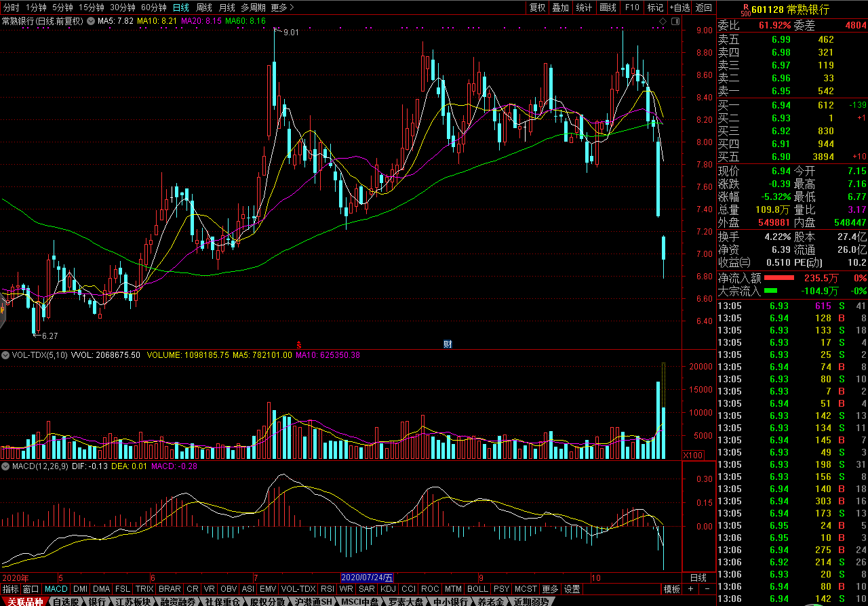Click the 返回 back button
The height and width of the screenshot is (606, 868).
(x=704, y=7)
